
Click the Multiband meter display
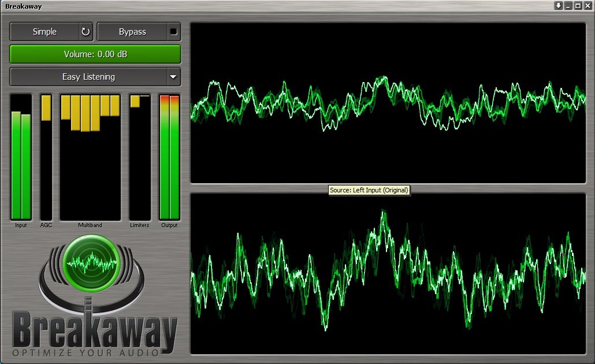pos(90,157)
